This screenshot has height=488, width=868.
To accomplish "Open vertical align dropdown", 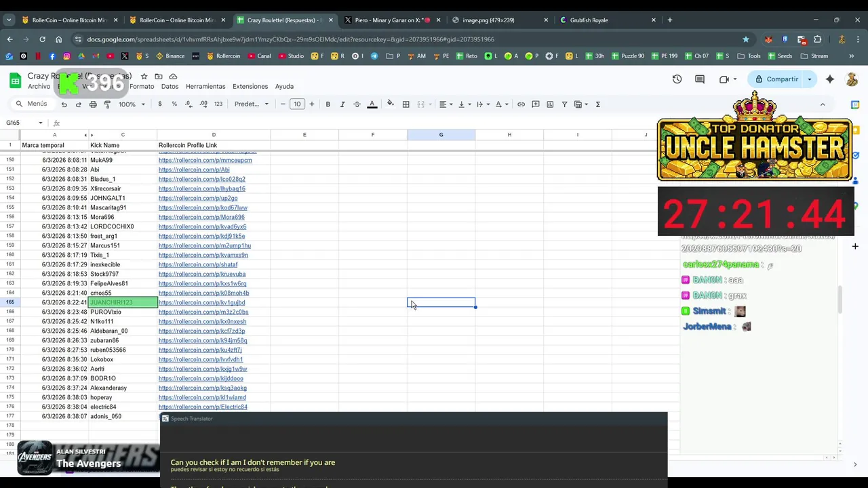I will click(x=464, y=104).
